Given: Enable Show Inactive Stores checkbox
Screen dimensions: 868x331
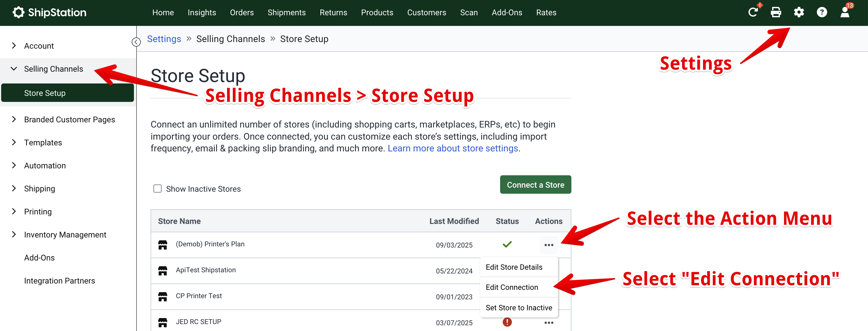Looking at the screenshot, I should (157, 189).
